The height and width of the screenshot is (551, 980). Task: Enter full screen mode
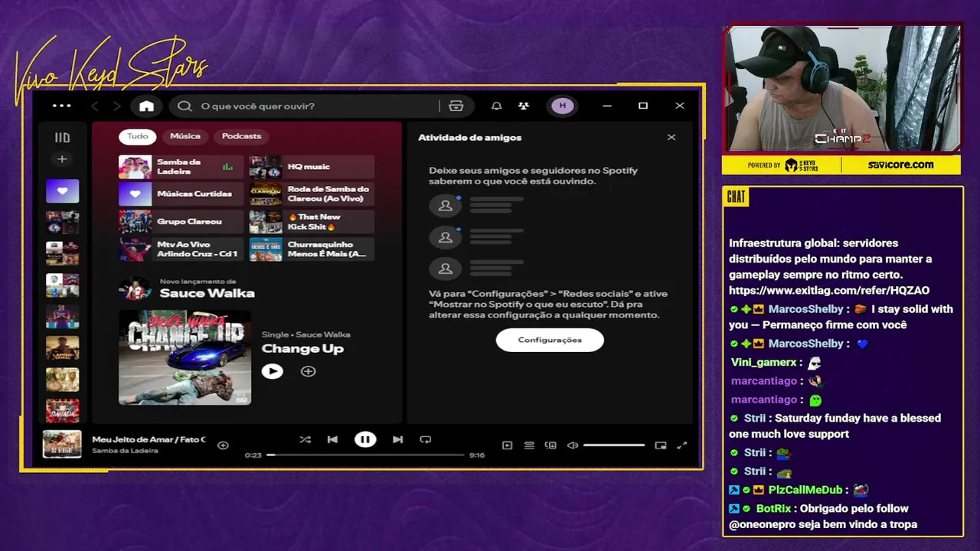click(682, 445)
